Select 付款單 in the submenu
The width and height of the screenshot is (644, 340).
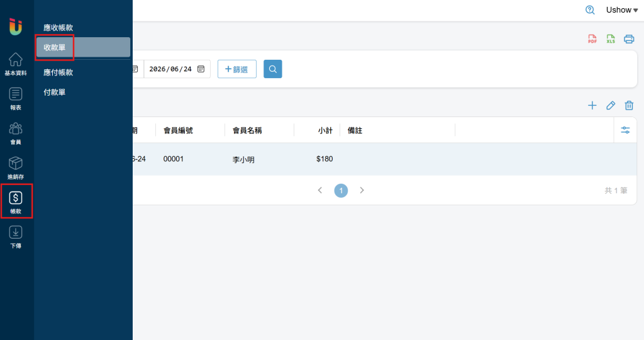coord(55,92)
